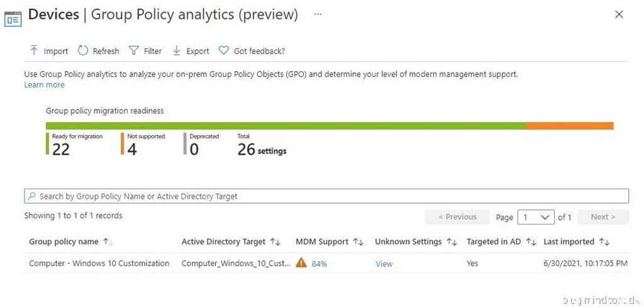The image size is (644, 307).
Task: Open the Filter funnel icon
Action: pos(134,51)
